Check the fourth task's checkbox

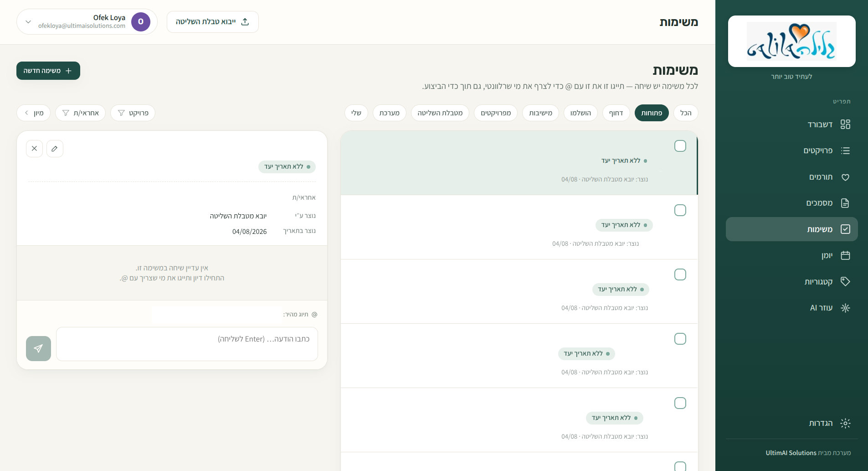[680, 339]
